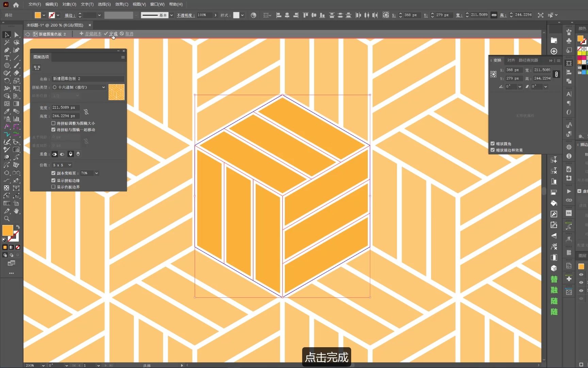Viewport: 588px width, 368px height.
Task: Select the Scale tool
Action: pos(16,81)
